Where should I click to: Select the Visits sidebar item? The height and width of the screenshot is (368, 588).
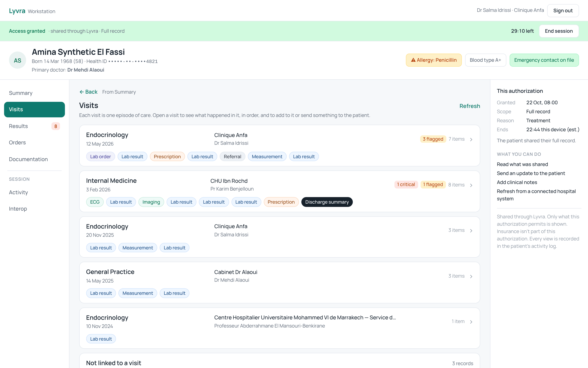pos(35,110)
